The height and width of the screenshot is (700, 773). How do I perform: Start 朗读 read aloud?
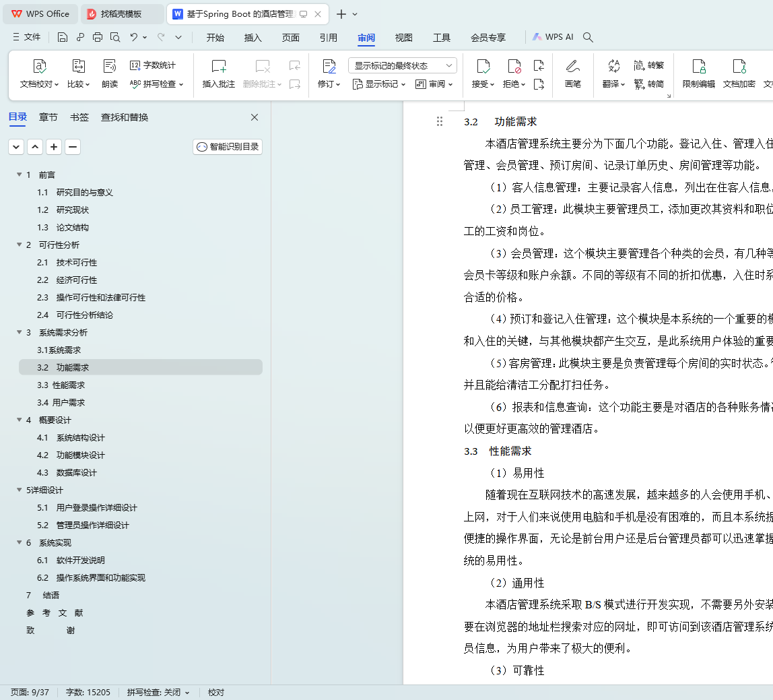click(x=110, y=74)
